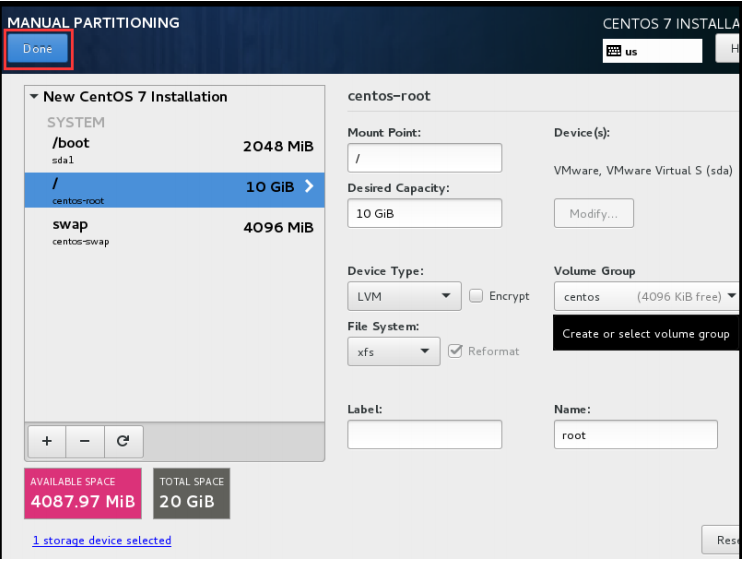Toggle the Encrypt checkbox
Screen dimensions: 742x561
click(476, 296)
